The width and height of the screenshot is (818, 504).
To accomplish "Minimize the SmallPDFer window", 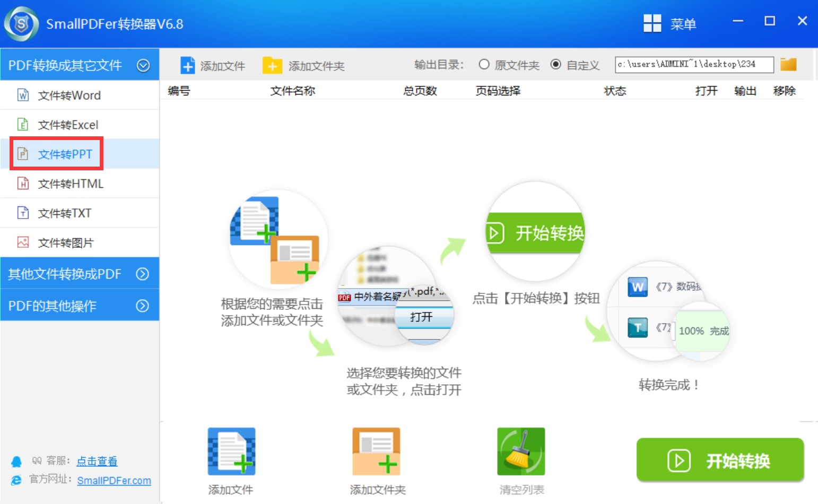I will [738, 21].
